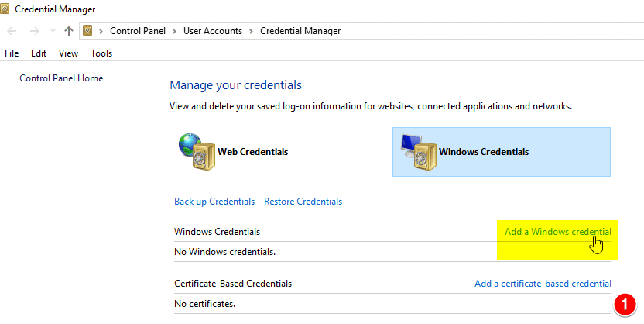
Task: Select Web Credentials globe safe icon
Action: pos(197,151)
